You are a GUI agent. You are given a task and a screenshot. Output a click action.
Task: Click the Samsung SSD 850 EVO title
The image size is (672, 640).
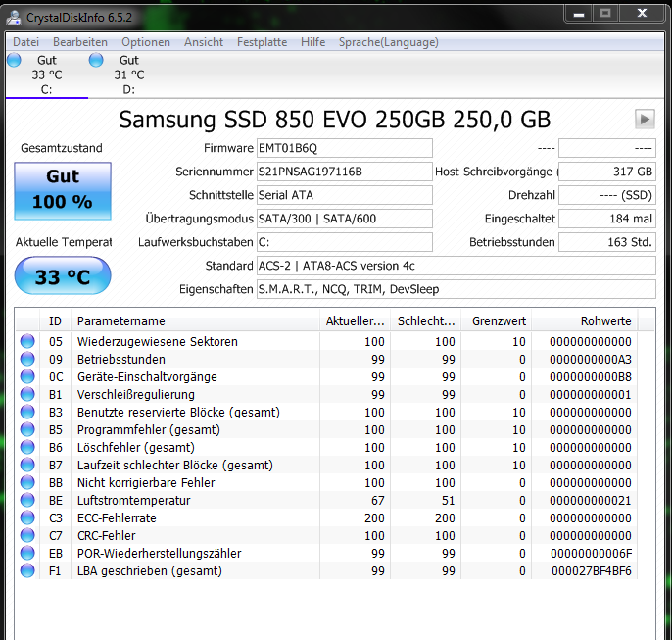334,120
